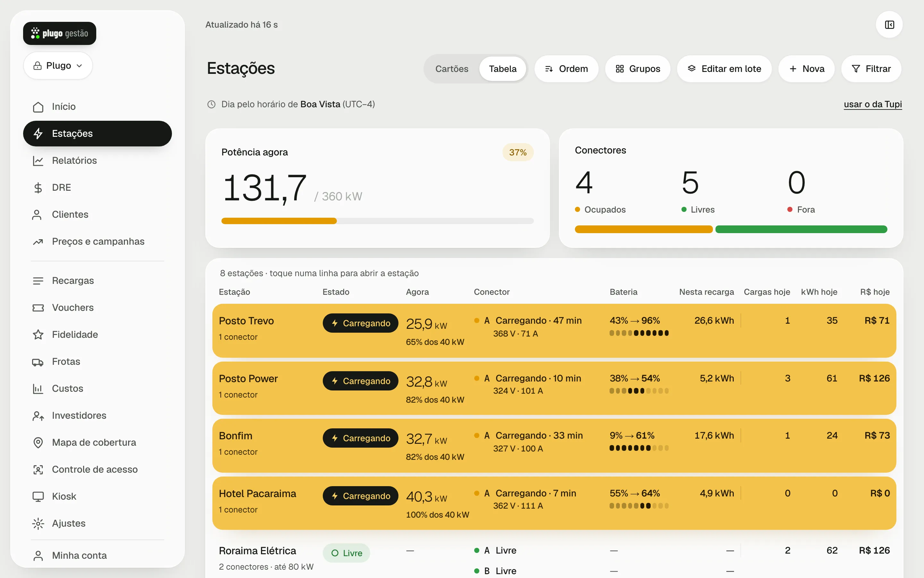Open the Estações menu item
This screenshot has width=924, height=578.
(x=97, y=133)
